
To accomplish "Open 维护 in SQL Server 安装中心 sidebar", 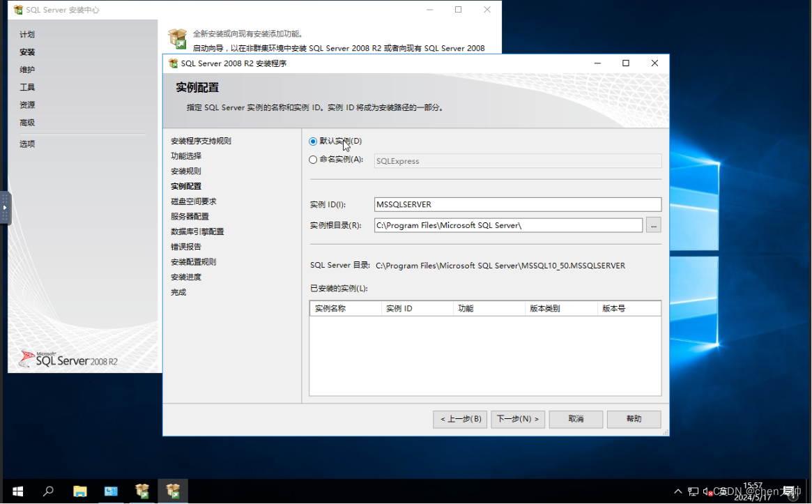I will 27,70.
